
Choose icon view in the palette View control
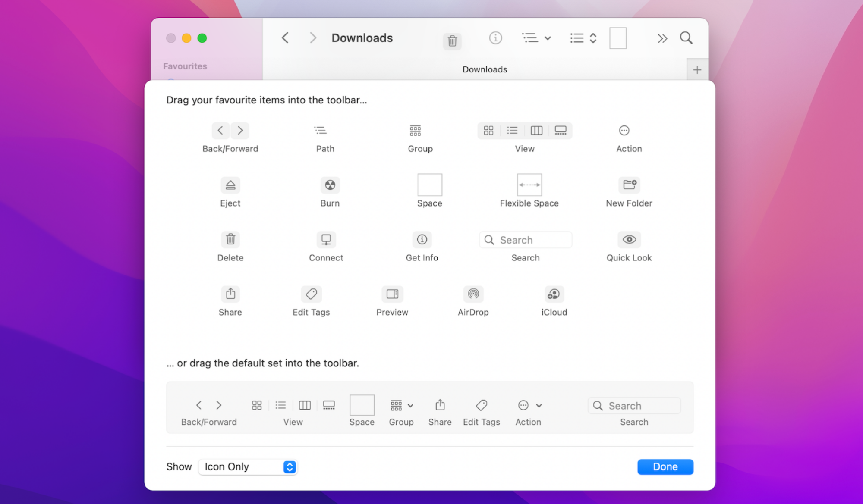pos(488,130)
